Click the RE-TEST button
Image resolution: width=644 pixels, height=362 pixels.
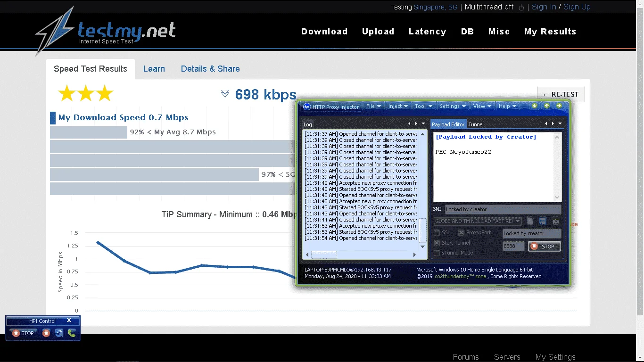coord(561,94)
